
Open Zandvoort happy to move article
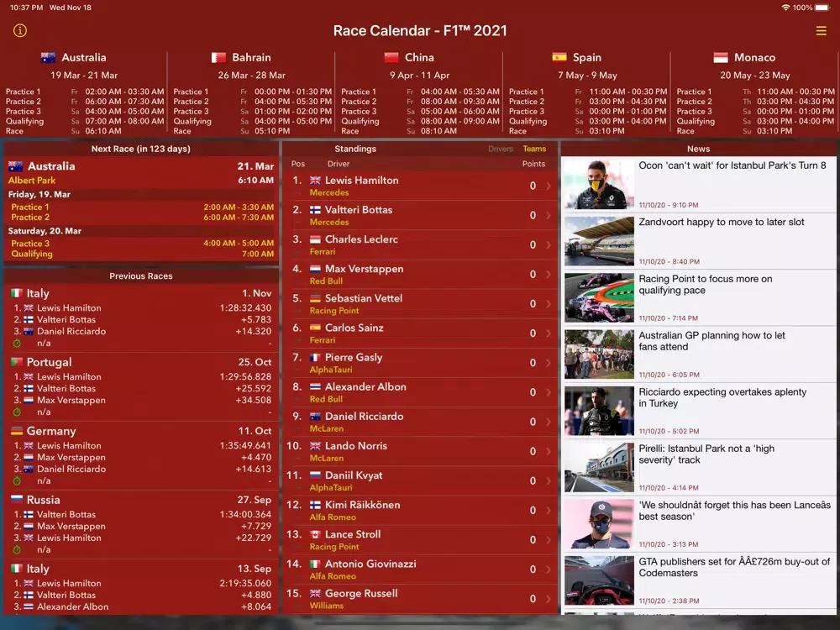click(x=699, y=241)
